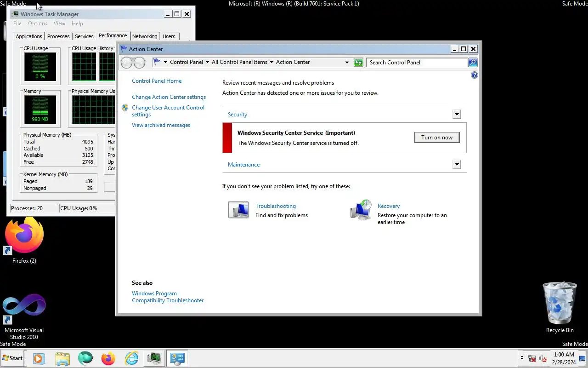Click the Maintenance section heading

[x=243, y=165]
